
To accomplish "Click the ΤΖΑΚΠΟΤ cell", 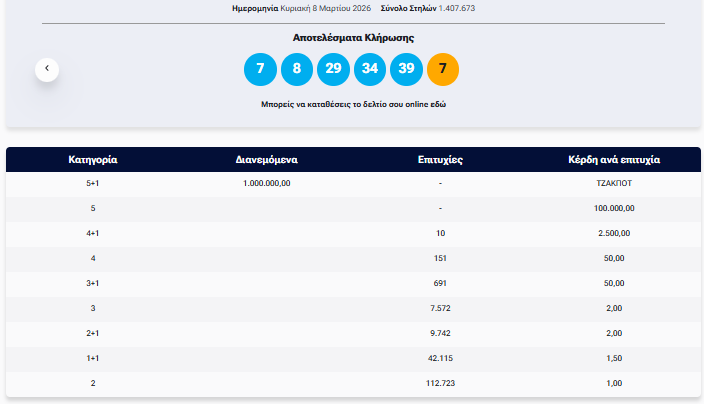I will tap(614, 184).
